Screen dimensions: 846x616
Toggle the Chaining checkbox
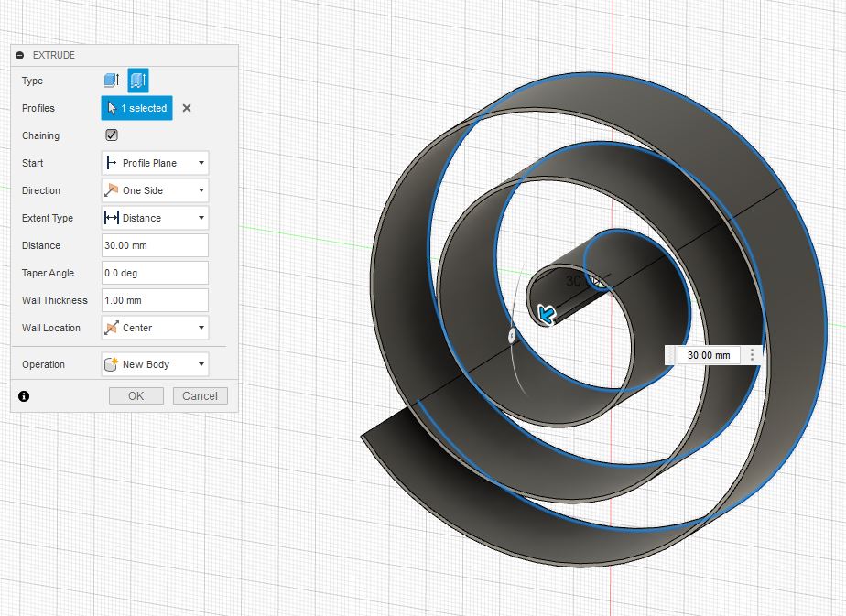point(112,135)
